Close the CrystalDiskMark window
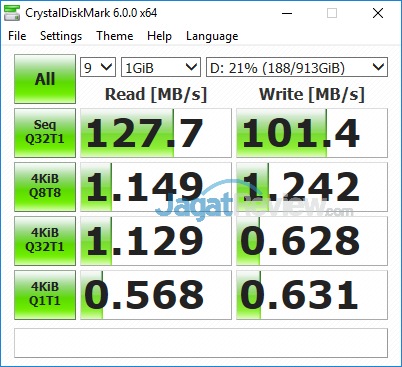Viewport: 402px width, 367px height. 378,13
